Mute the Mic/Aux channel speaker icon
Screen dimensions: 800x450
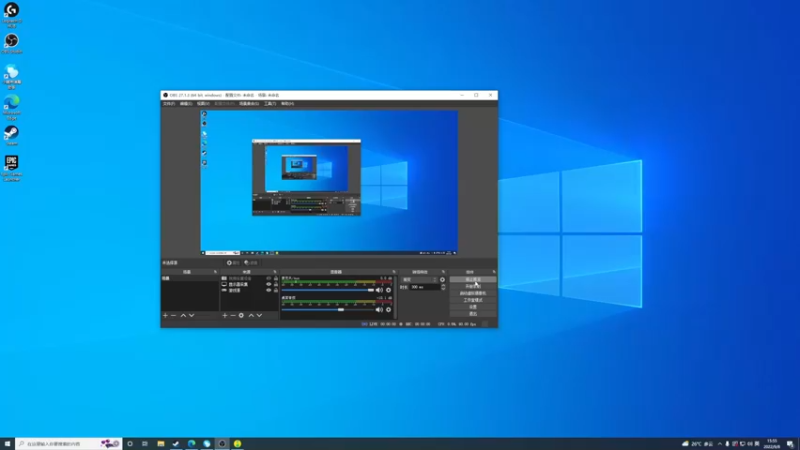379,290
